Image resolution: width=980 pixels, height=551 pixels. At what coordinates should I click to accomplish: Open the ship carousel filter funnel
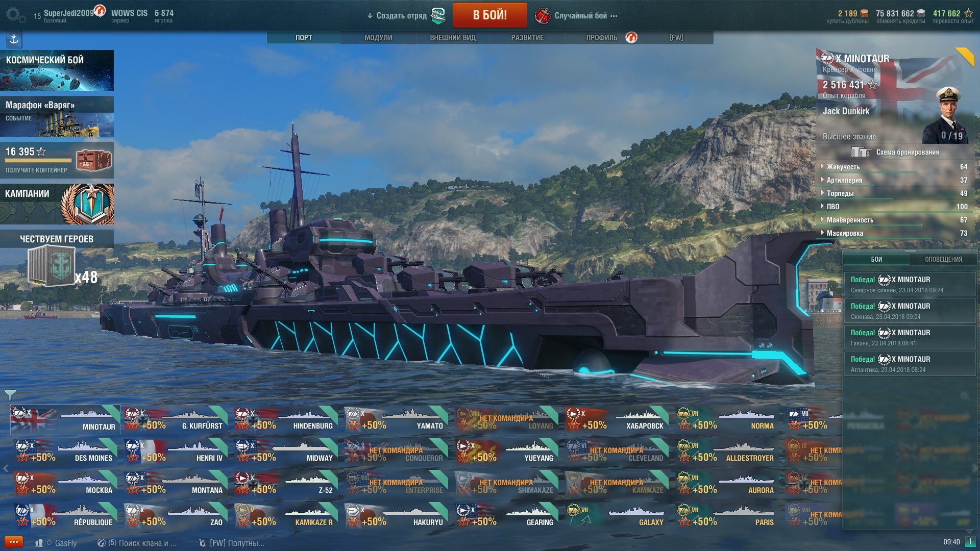[10, 394]
